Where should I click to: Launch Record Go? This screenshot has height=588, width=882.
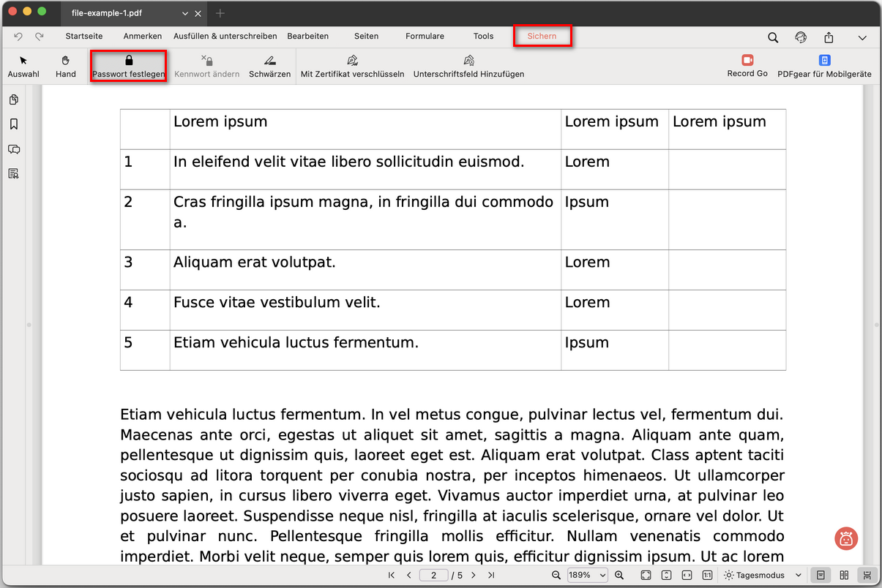pyautogui.click(x=747, y=65)
